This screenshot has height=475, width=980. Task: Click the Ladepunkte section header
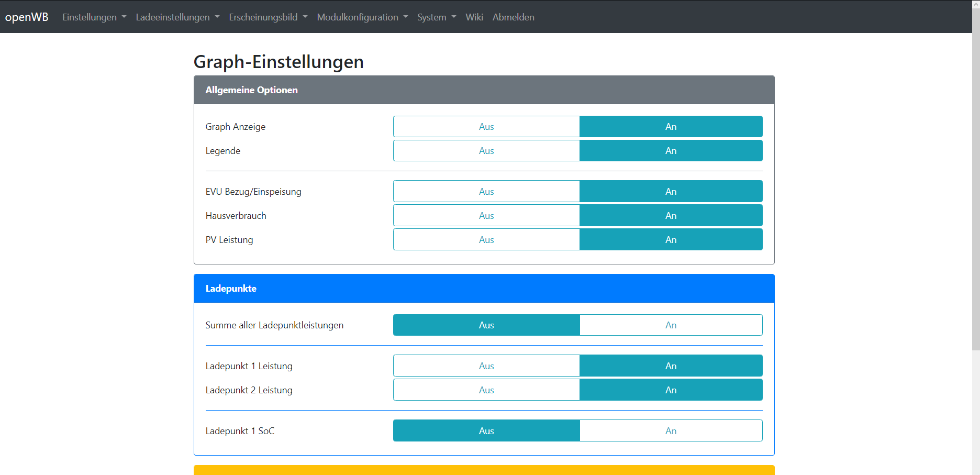[x=484, y=289]
